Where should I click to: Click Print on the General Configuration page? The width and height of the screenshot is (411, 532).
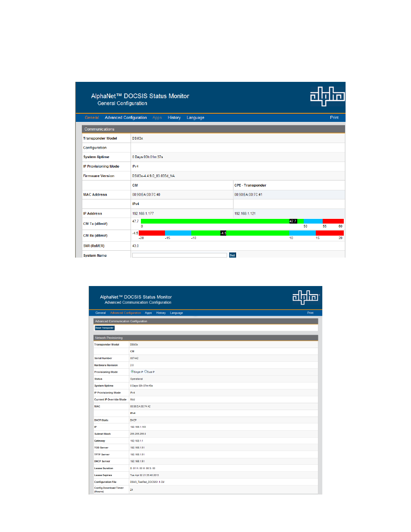pyautogui.click(x=334, y=118)
